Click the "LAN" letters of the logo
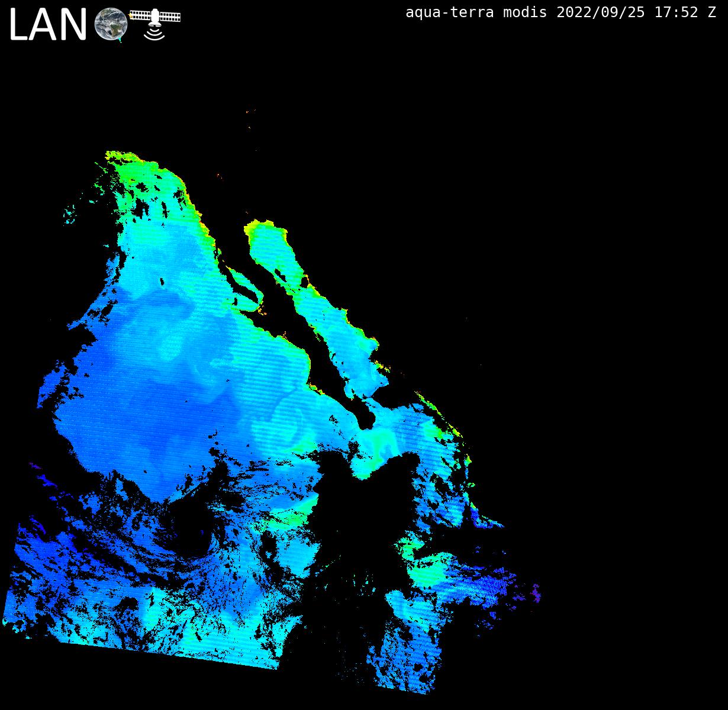This screenshot has height=710, width=728. pos(49,25)
